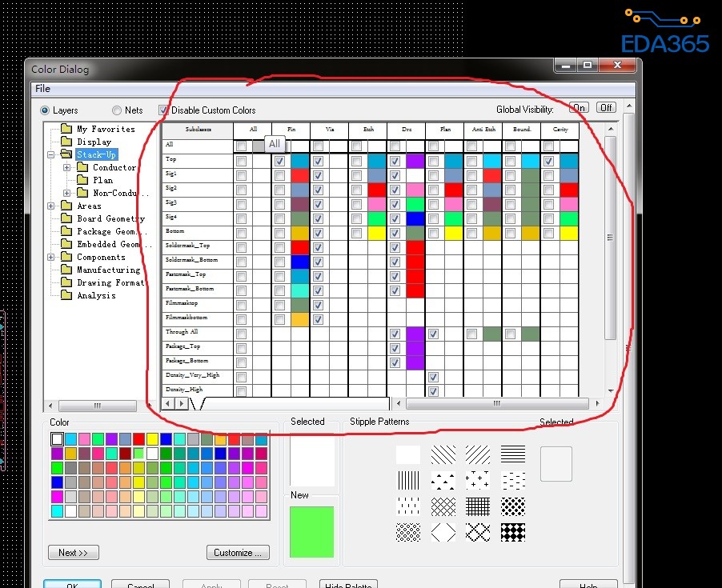Pick the fine dense dots stipple pattern
This screenshot has height=588, width=722.
[408, 532]
